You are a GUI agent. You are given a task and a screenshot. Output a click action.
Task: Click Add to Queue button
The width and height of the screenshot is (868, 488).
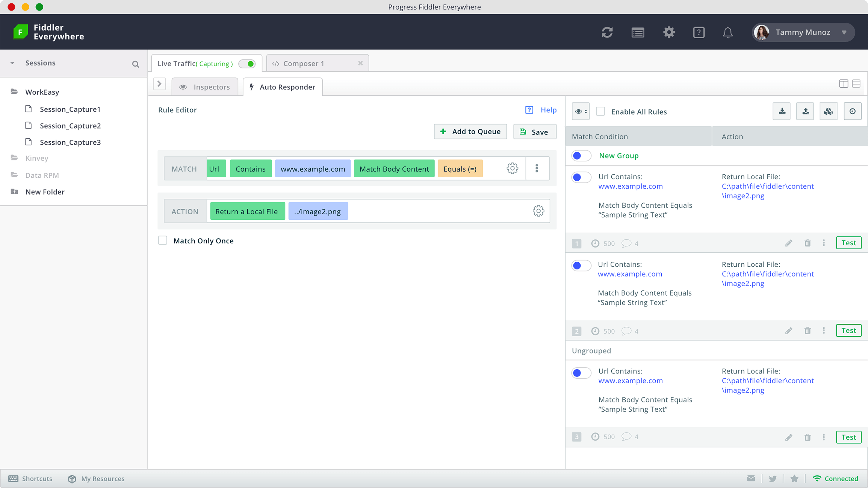470,131
